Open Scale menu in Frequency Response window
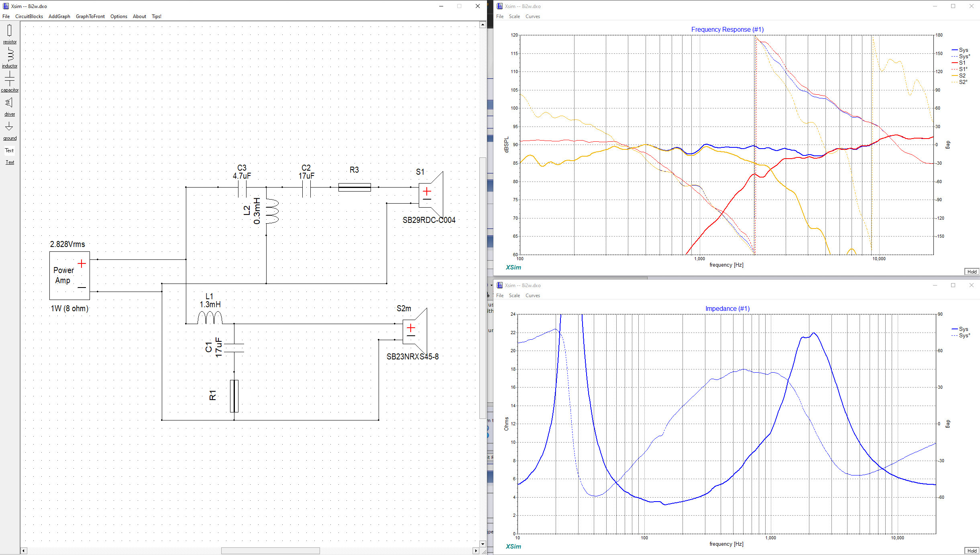 (x=514, y=16)
